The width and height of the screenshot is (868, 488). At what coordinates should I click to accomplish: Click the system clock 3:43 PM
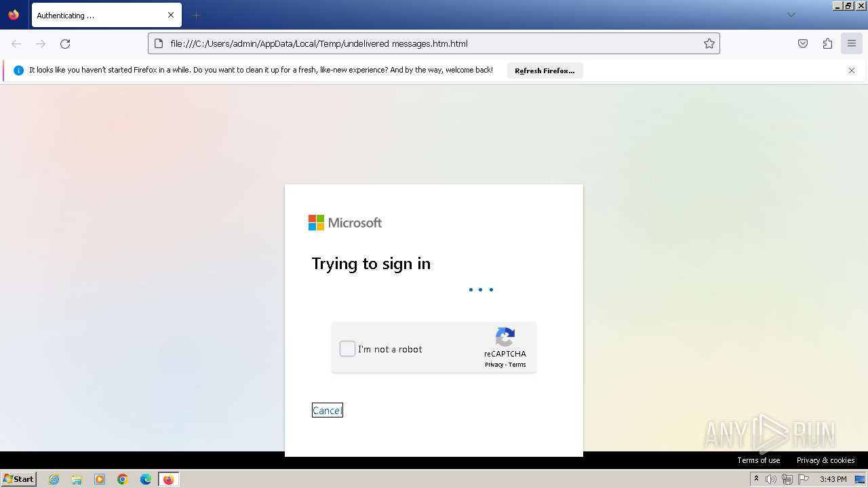[x=833, y=479]
